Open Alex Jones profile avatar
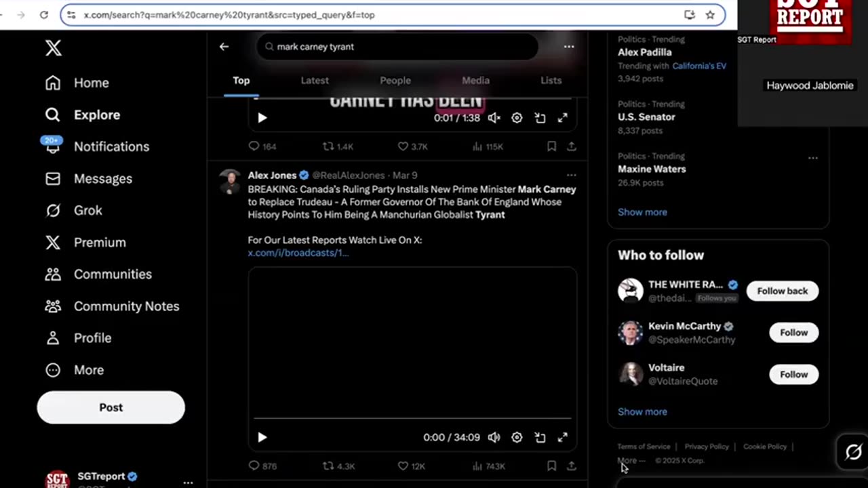Screen dimensions: 868x488 click(230, 181)
